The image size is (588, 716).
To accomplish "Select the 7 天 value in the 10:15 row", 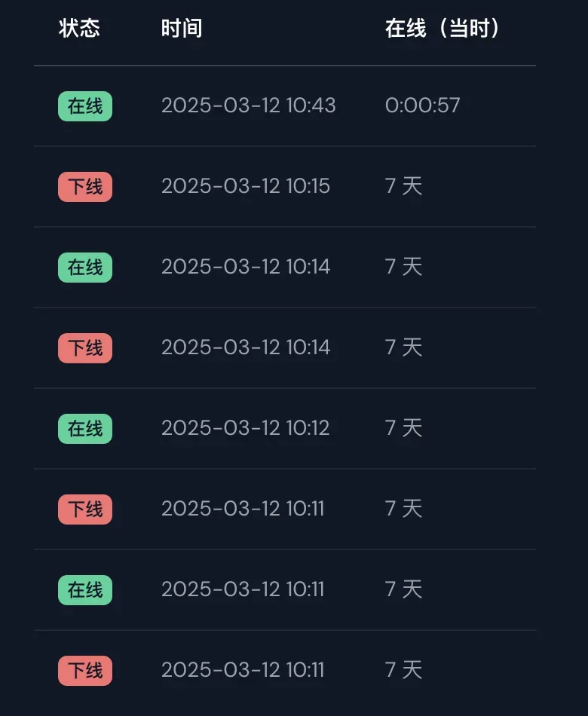I will coord(403,186).
